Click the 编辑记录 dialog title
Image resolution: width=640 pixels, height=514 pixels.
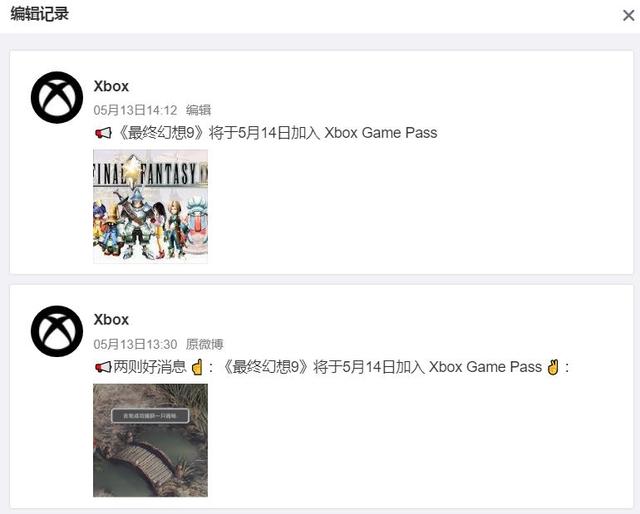coord(40,14)
